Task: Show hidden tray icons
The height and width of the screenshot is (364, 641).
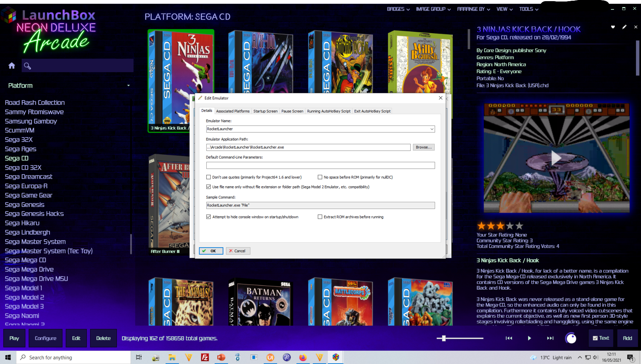Action: pyautogui.click(x=580, y=357)
